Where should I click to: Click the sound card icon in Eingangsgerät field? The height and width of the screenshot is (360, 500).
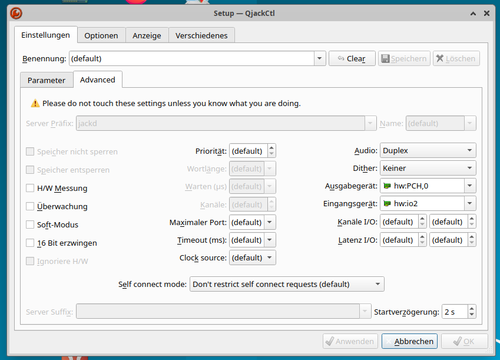387,204
